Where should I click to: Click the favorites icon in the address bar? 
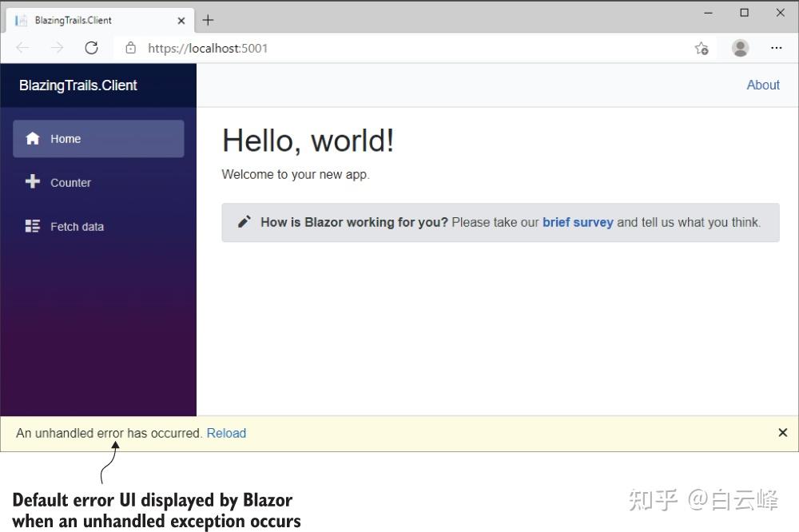(701, 48)
